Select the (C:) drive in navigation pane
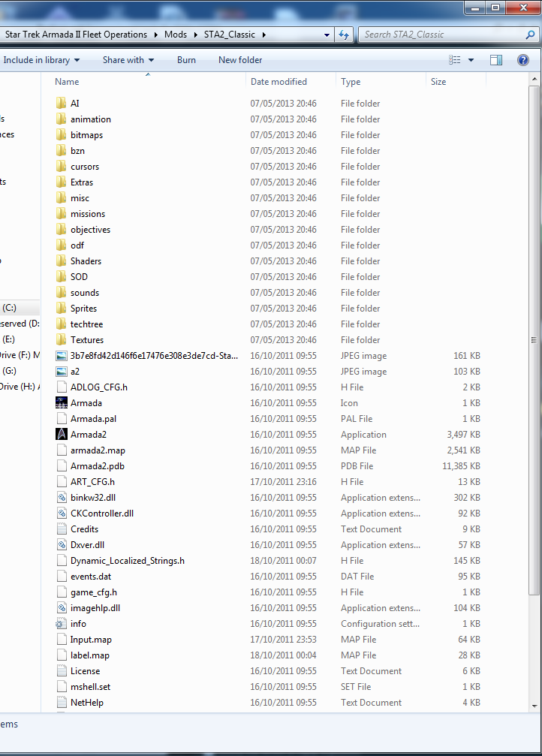Screen dimensions: 542x756 click(x=9, y=308)
